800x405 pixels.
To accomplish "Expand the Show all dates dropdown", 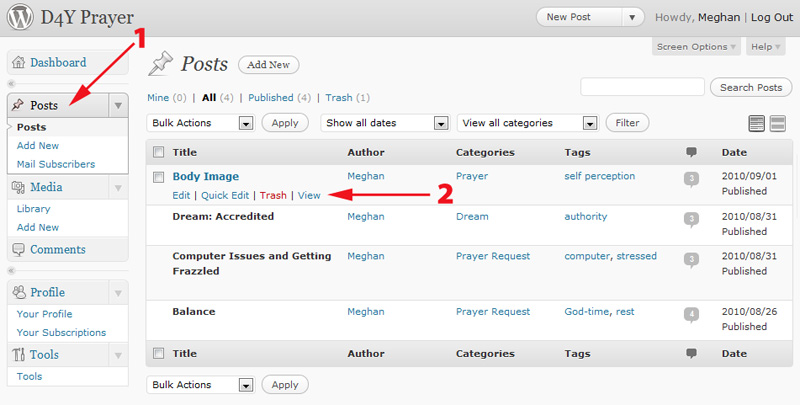I will click(385, 123).
